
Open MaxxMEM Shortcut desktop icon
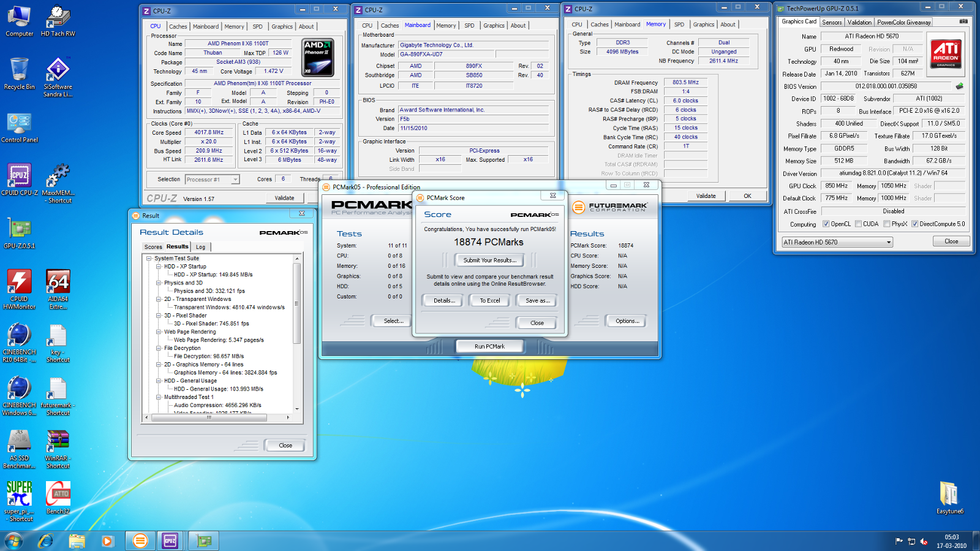tap(58, 183)
